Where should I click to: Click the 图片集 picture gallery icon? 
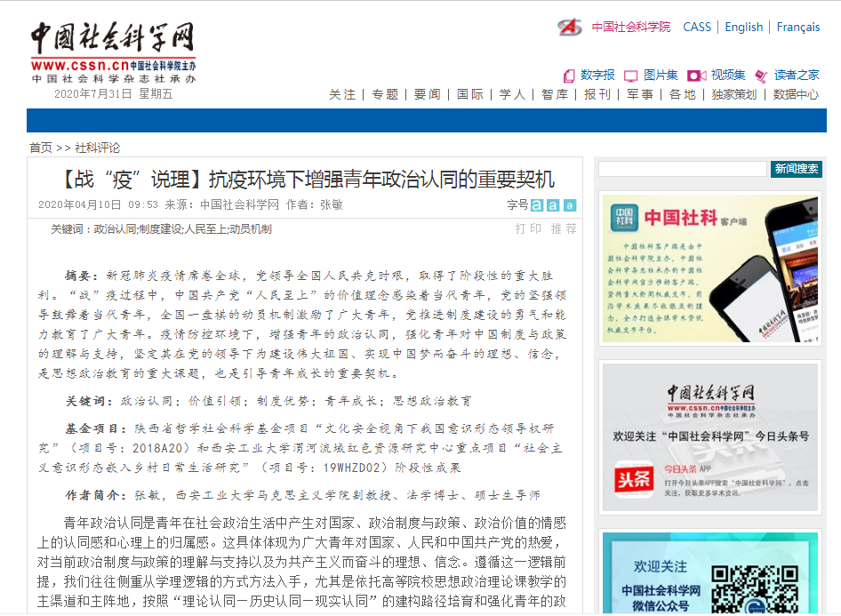(631, 76)
